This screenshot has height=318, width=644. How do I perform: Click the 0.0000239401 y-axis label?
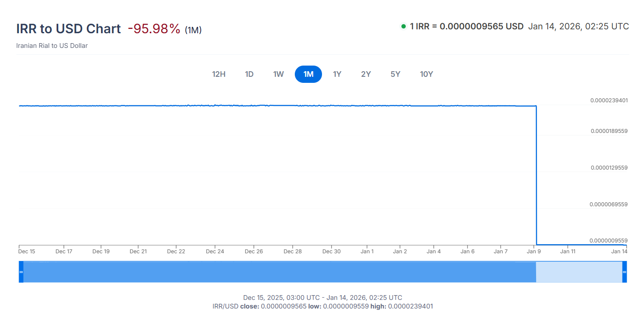pos(609,100)
